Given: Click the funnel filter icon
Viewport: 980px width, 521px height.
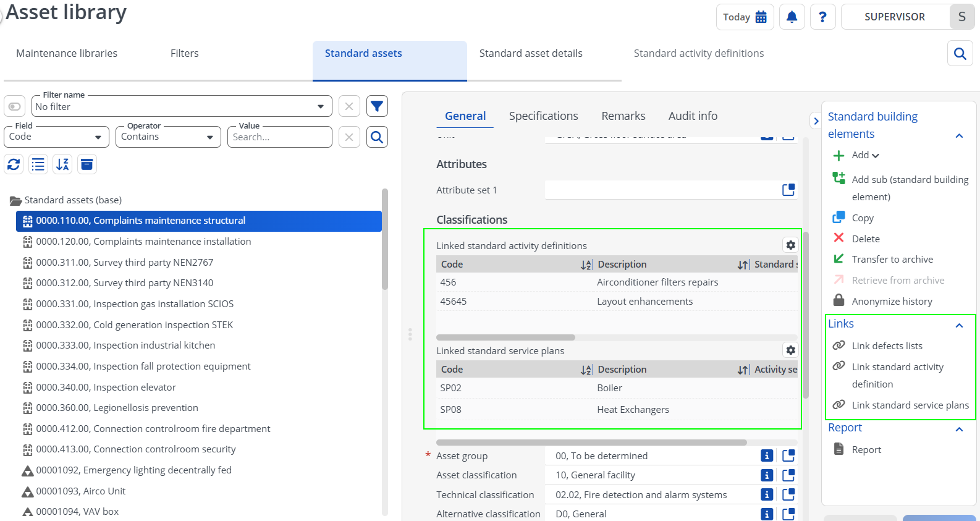Looking at the screenshot, I should click(377, 106).
